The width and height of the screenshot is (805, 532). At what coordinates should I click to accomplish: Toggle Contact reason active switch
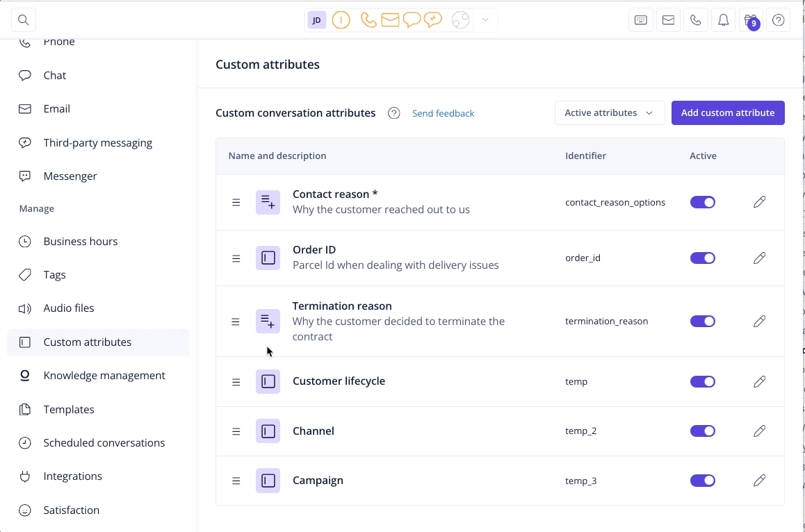pos(702,202)
